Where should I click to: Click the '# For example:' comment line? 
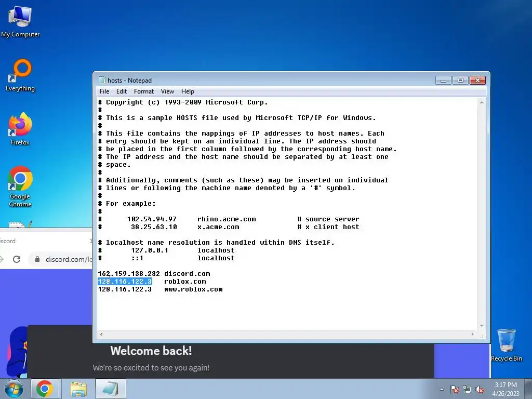(127, 204)
